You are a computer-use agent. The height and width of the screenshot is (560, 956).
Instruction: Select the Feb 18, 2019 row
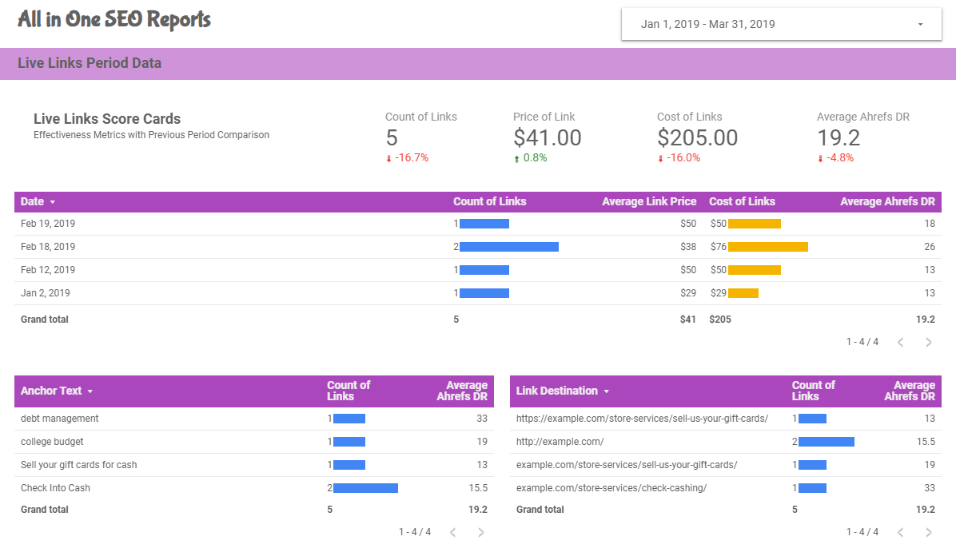[x=478, y=247]
